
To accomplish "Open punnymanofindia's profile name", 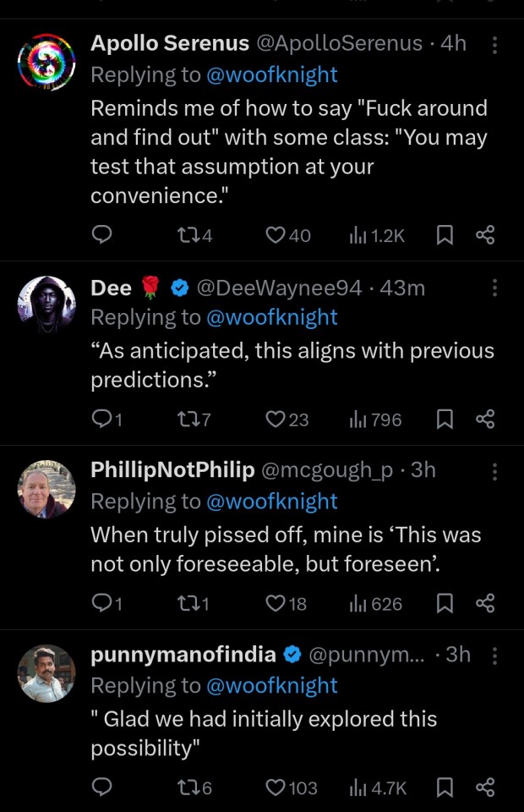I will tap(183, 654).
